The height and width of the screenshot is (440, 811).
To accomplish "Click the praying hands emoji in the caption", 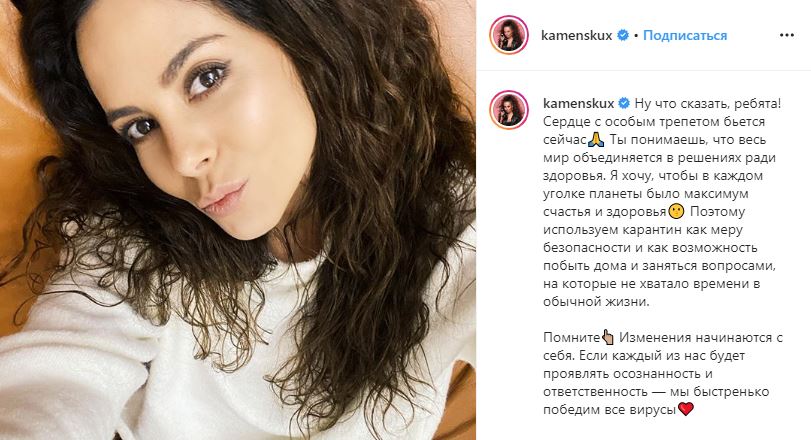I will pos(596,140).
